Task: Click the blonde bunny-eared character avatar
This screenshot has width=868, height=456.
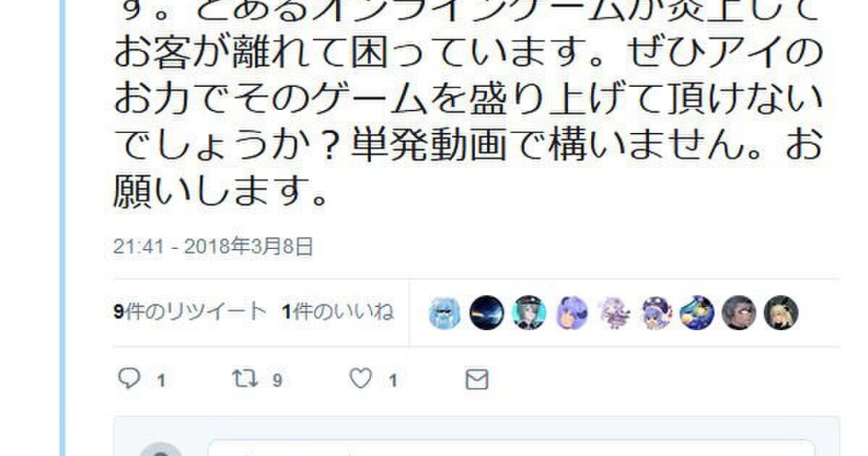Action: tap(781, 313)
